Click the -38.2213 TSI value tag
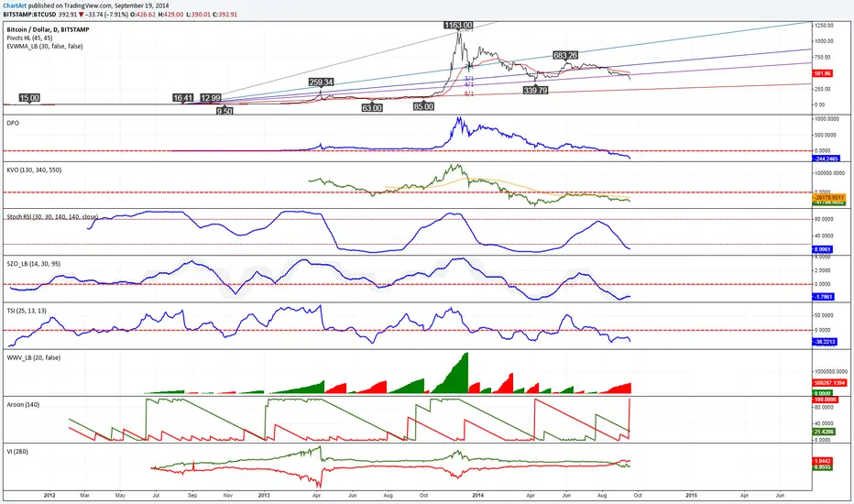Screen dimensions: 854x504 click(x=825, y=342)
